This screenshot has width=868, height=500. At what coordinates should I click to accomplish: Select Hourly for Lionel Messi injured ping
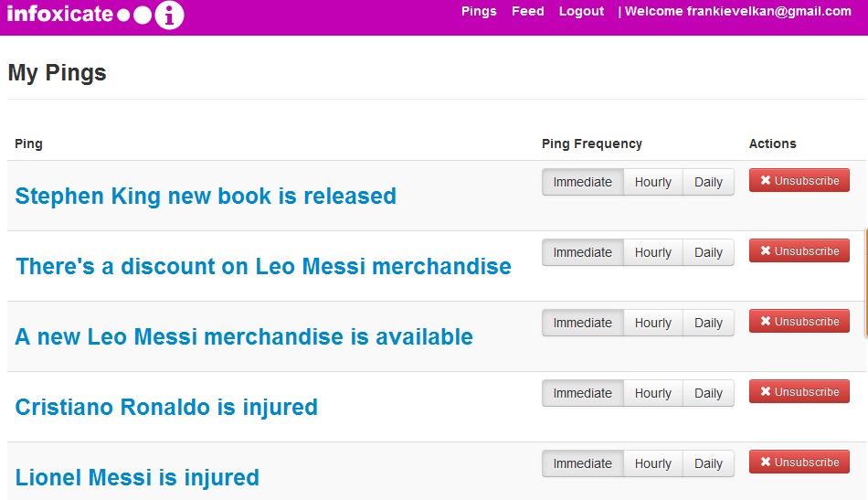coord(653,463)
